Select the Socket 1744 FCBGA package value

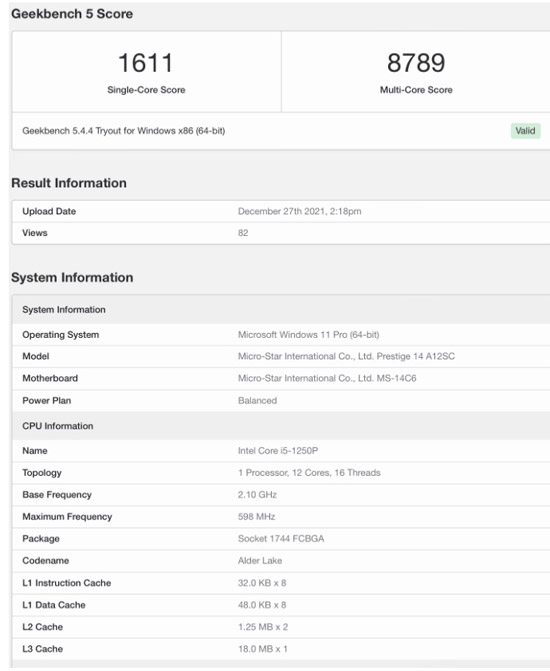click(x=281, y=539)
